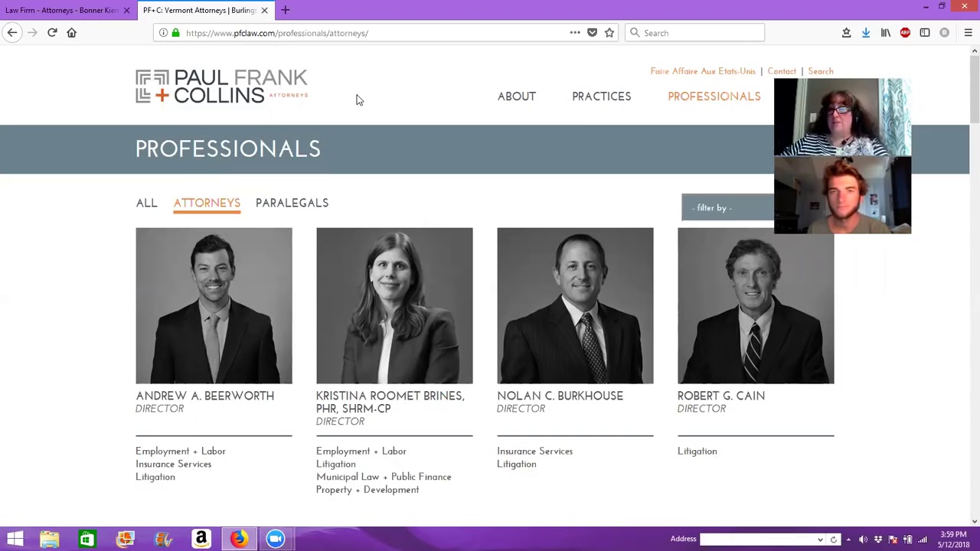Click 'Litigation' under Robert G. Cain
Screen dimensions: 980x551
tap(697, 451)
